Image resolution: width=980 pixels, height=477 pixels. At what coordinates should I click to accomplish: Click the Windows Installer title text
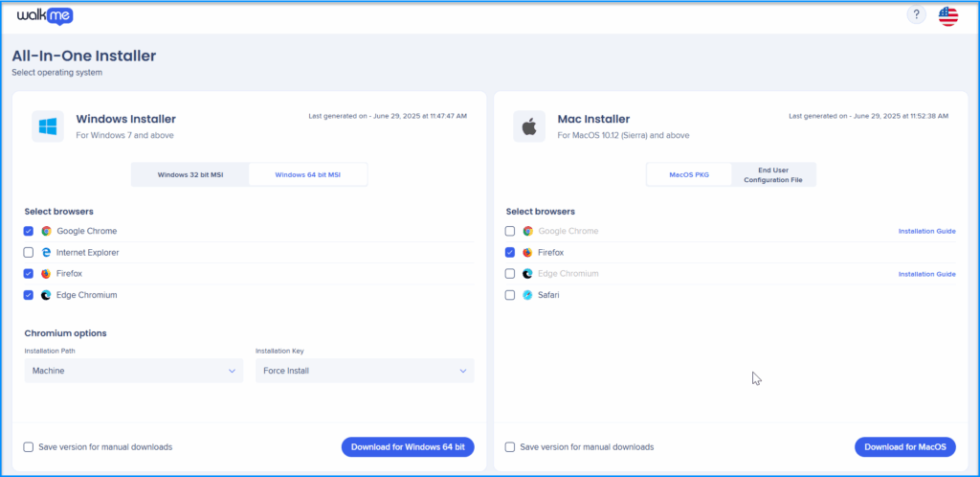click(x=125, y=119)
